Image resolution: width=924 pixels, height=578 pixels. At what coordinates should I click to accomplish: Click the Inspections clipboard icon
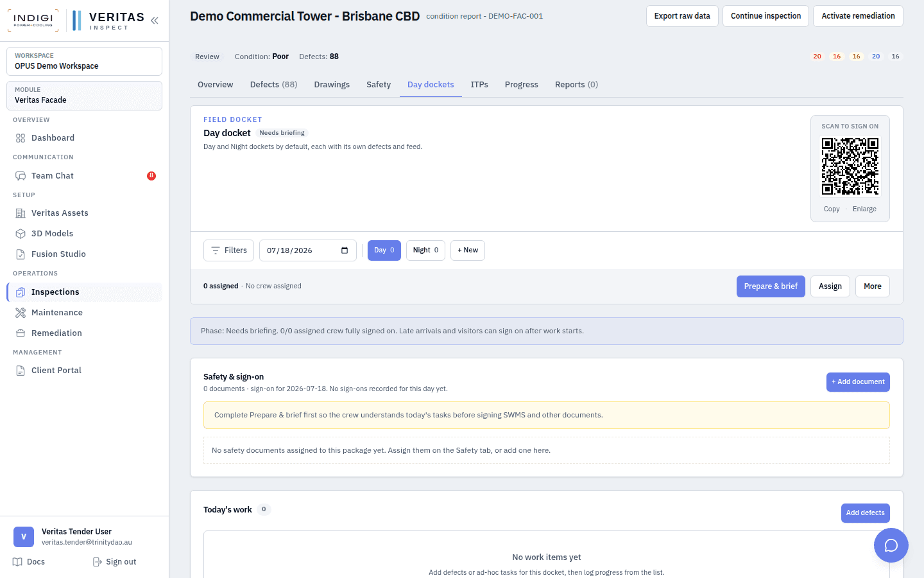click(x=21, y=292)
